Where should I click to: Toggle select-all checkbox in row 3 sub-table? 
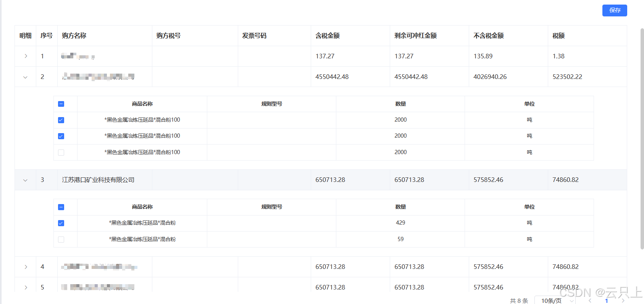click(61, 207)
